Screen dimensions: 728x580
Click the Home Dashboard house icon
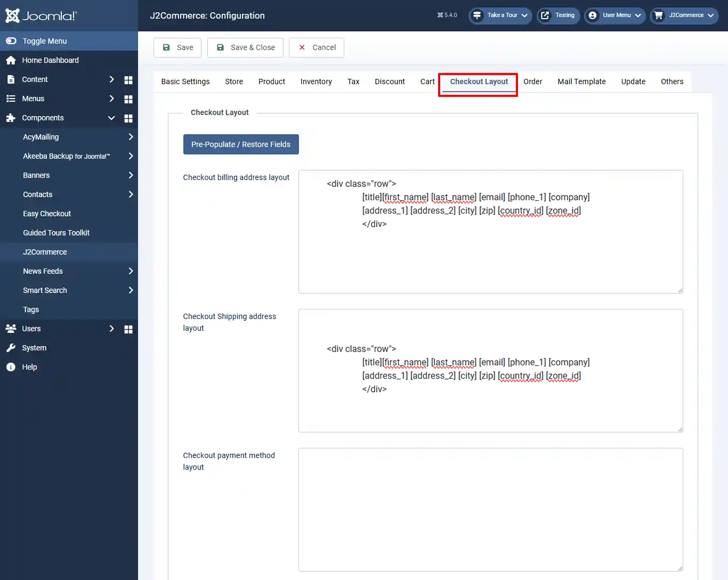tap(11, 60)
